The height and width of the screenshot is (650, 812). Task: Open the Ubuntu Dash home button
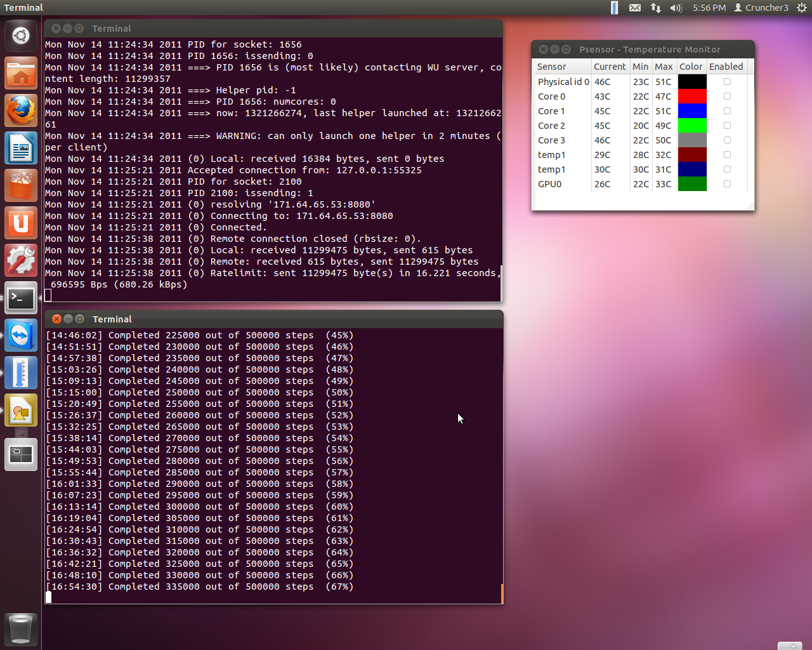pos(21,36)
